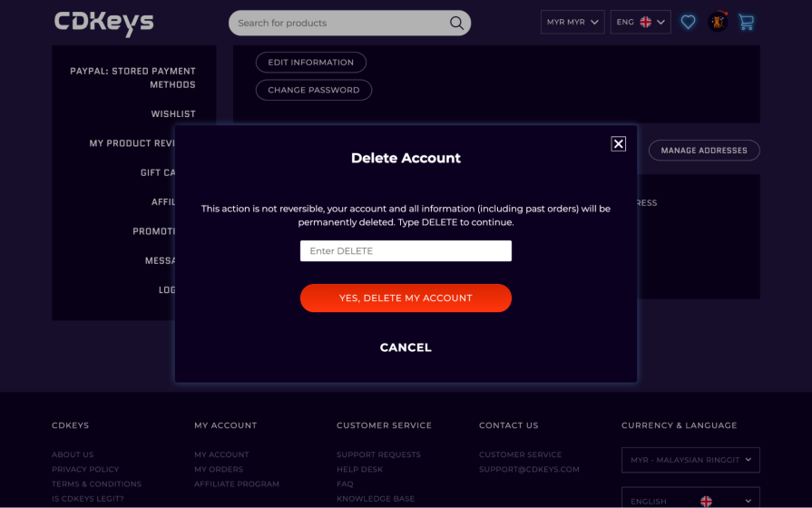Open the English language footer dropdown

point(690,498)
